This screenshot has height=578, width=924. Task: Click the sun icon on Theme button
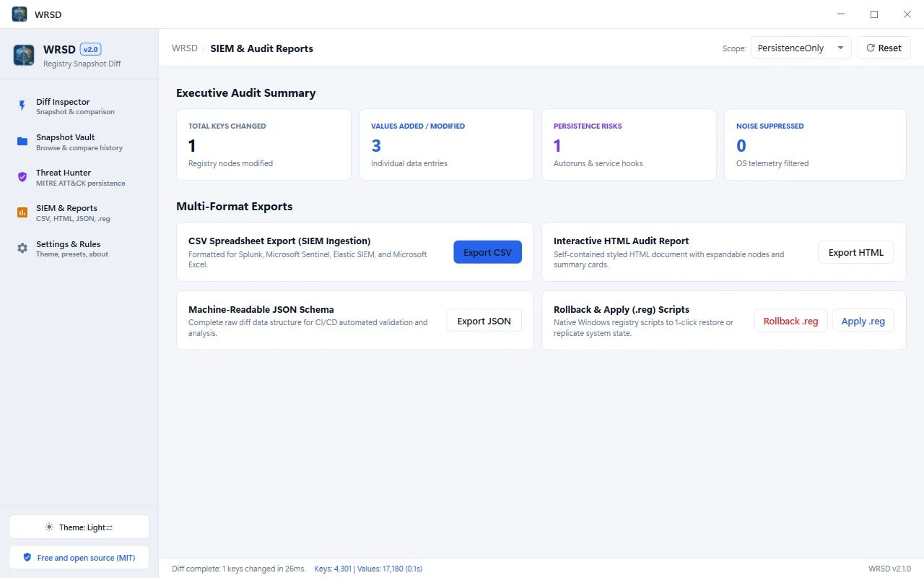49,527
